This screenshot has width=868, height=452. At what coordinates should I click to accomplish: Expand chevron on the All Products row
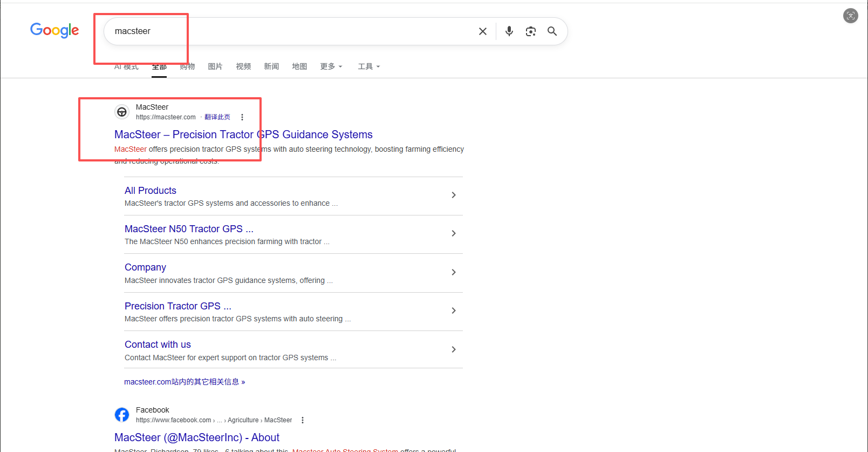454,195
